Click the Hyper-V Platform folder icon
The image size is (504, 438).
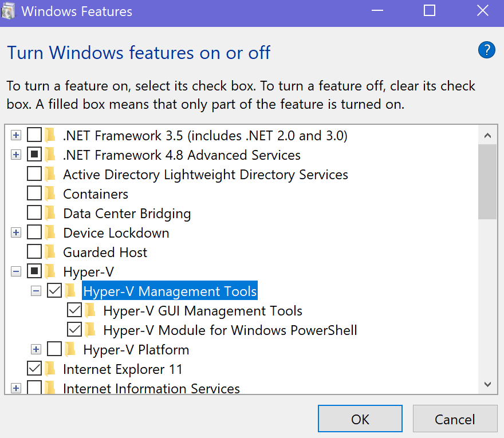tap(69, 349)
